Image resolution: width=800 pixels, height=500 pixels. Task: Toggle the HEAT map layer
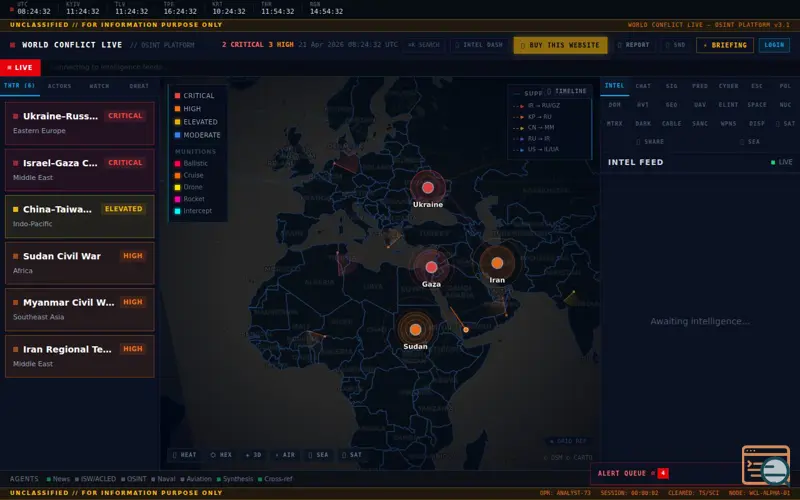point(184,455)
